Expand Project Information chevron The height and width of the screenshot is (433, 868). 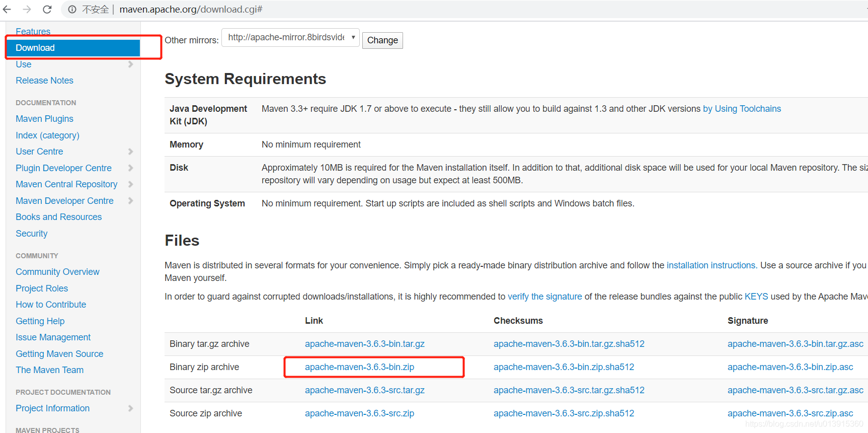point(131,408)
